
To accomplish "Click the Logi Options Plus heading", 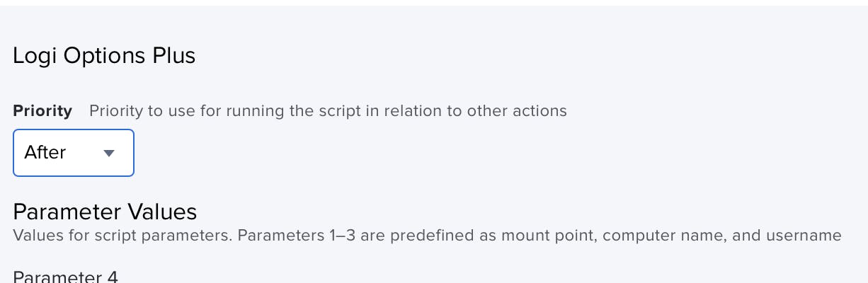I will [x=104, y=56].
